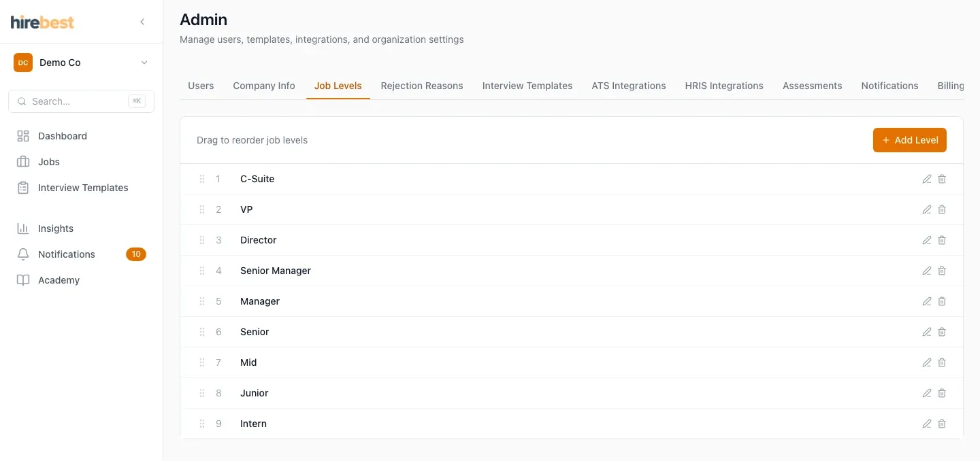Open Insights in the sidebar
This screenshot has height=461, width=980.
pos(82,228)
